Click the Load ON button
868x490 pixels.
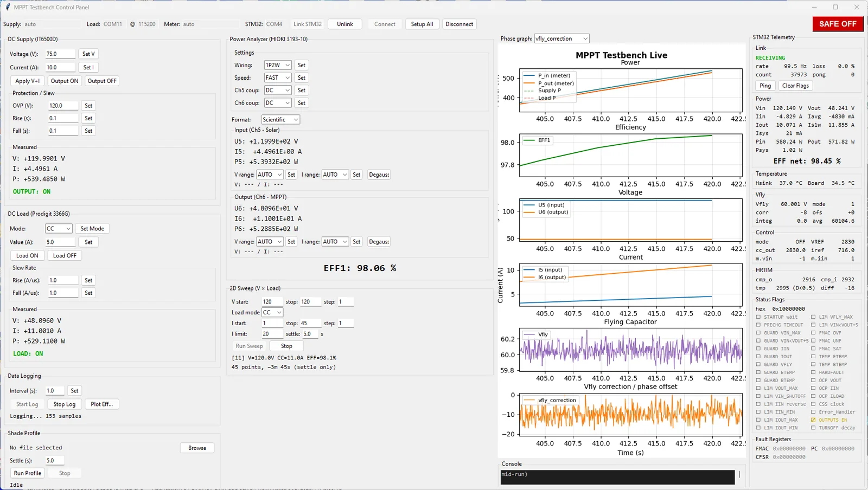27,255
